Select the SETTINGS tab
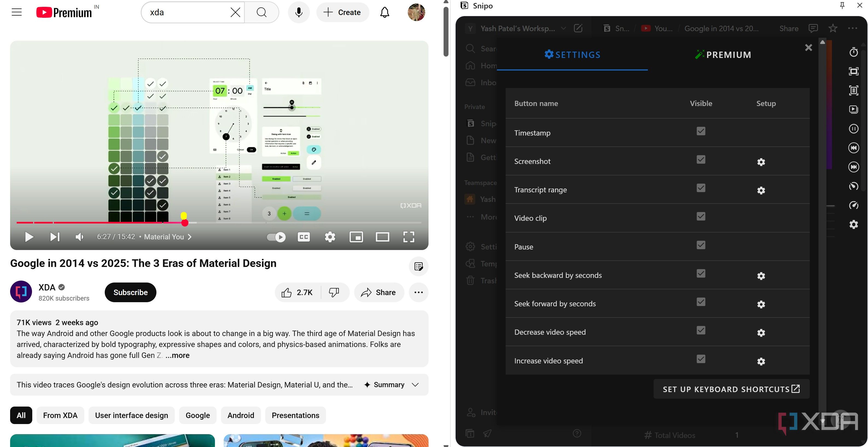The width and height of the screenshot is (868, 447). 572,55
